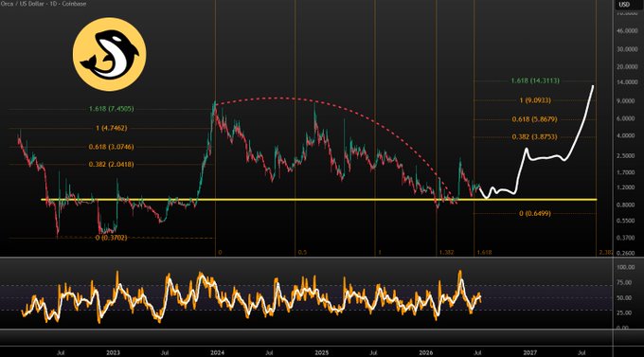Click the 2.5000 price axis label
Screen dimensions: 644x357
627,155
